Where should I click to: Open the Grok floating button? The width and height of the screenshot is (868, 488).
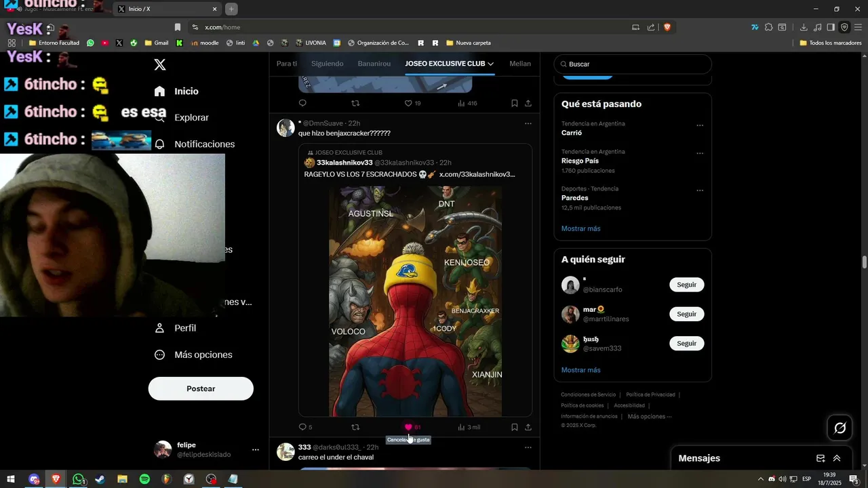click(840, 428)
